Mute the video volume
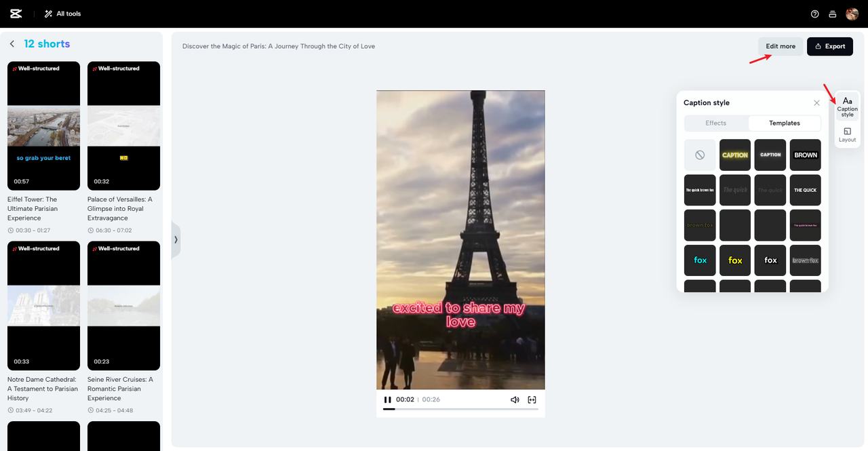Viewport: 868px width, 451px height. 515,399
